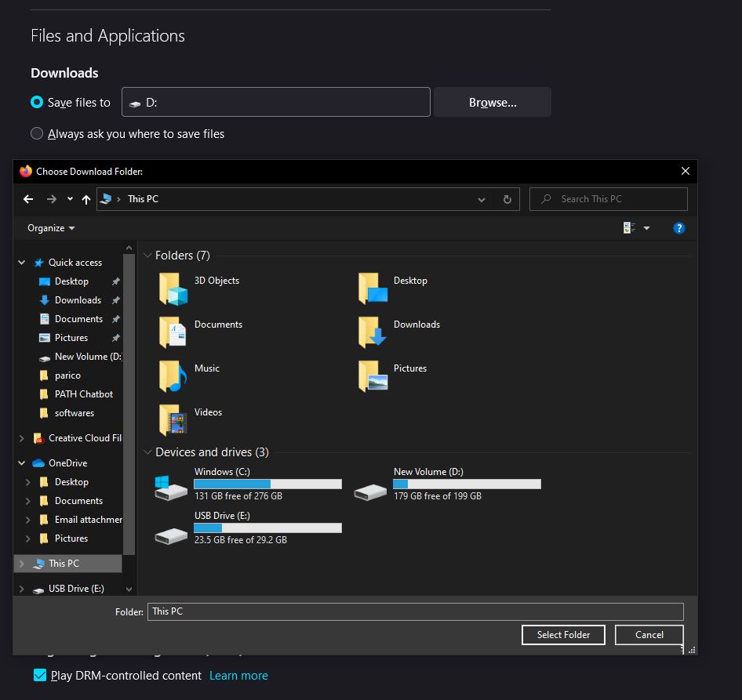
Task: Open the Learn more link
Action: point(238,675)
